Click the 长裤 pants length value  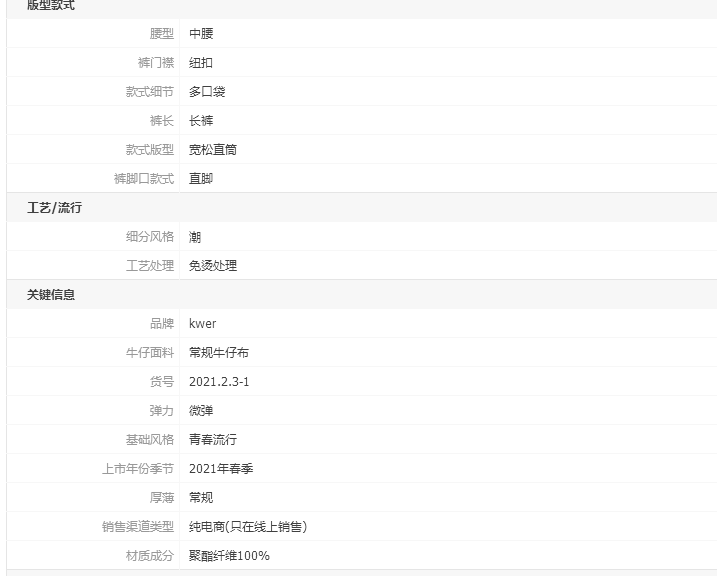click(x=201, y=121)
